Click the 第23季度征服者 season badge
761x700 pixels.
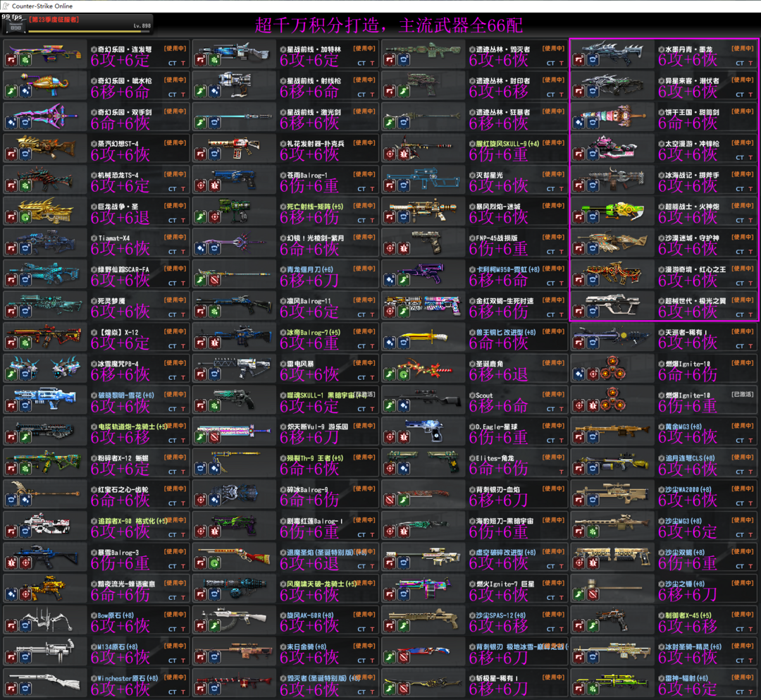point(54,20)
